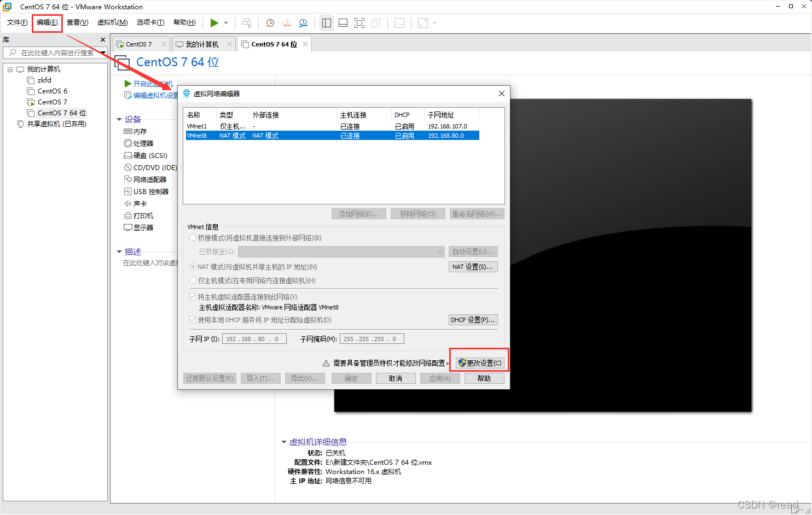Image resolution: width=812 pixels, height=515 pixels.
Task: Open the 已桥接至 combo box
Action: click(341, 251)
